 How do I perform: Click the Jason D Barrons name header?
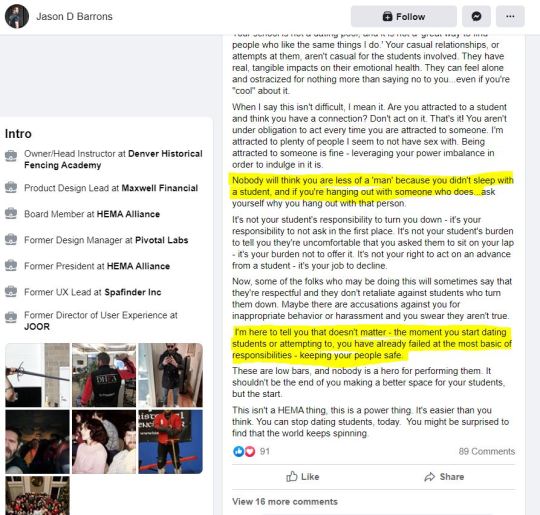coord(74,17)
